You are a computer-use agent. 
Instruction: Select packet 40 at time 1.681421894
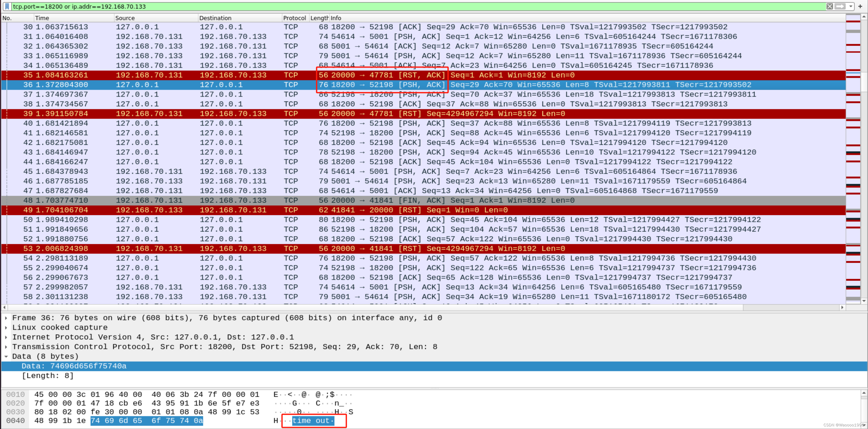423,123
